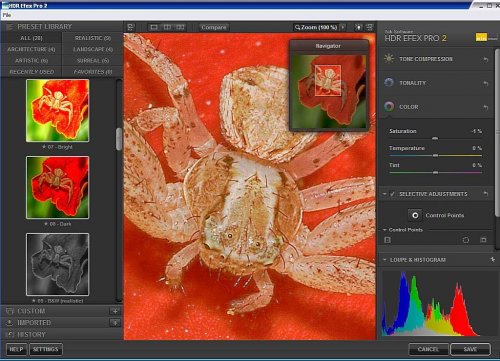This screenshot has width=500, height=361.
Task: Click the right panel scrollbar
Action: [497, 133]
